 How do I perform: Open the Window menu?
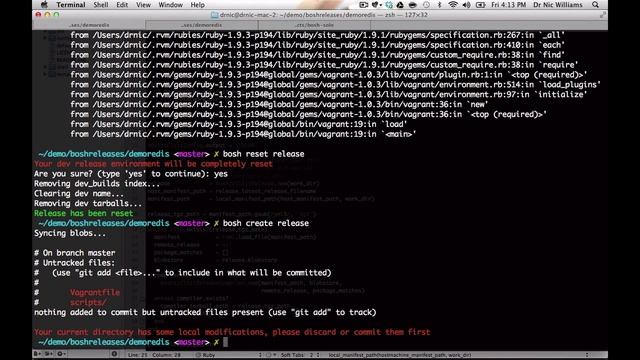(x=170, y=5)
